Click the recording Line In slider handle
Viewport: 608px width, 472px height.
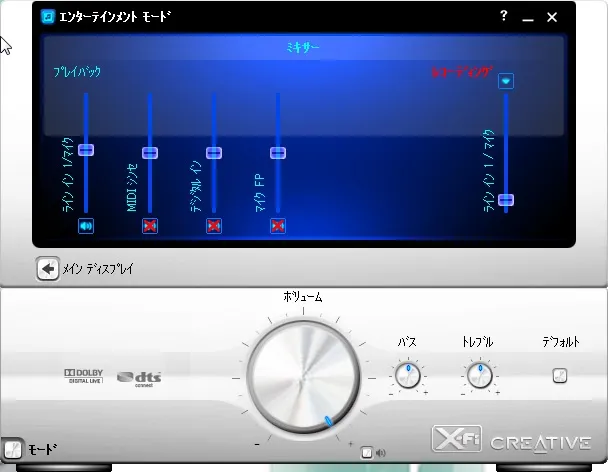coord(506,200)
